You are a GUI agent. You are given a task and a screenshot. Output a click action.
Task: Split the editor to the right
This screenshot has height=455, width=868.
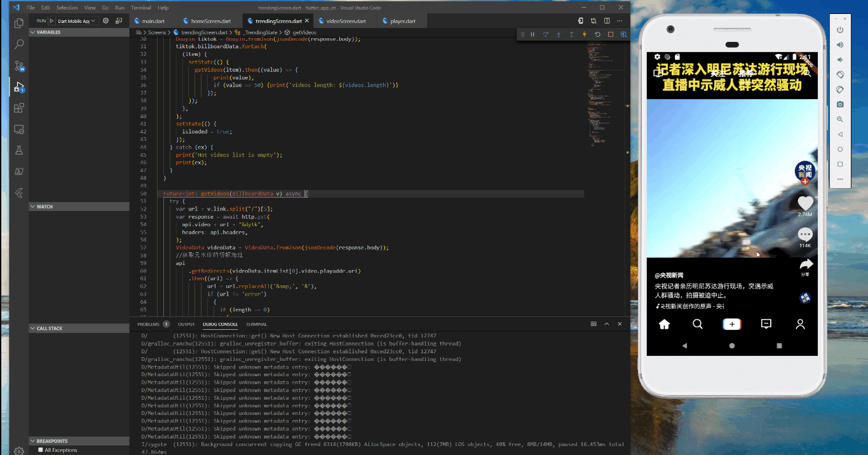pos(607,21)
